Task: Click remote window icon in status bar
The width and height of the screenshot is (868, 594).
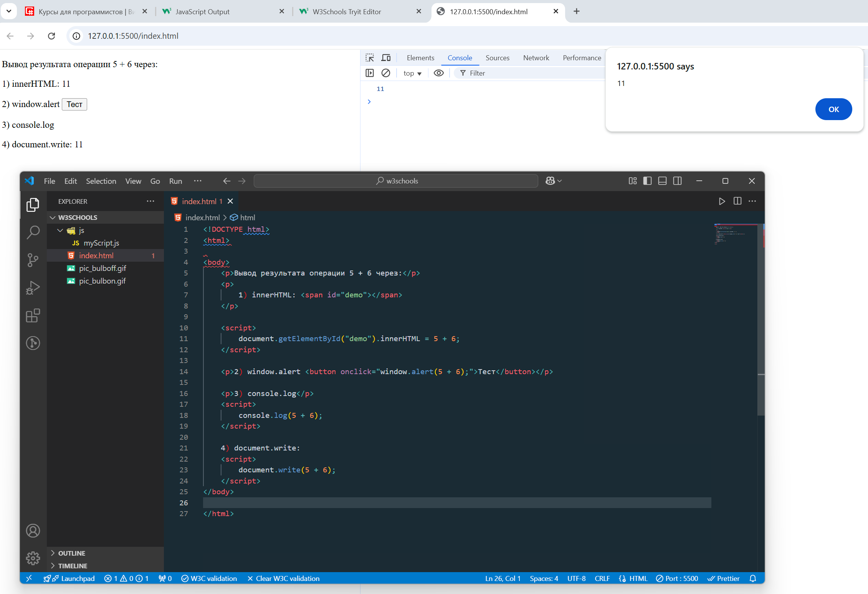Action: coord(29,578)
